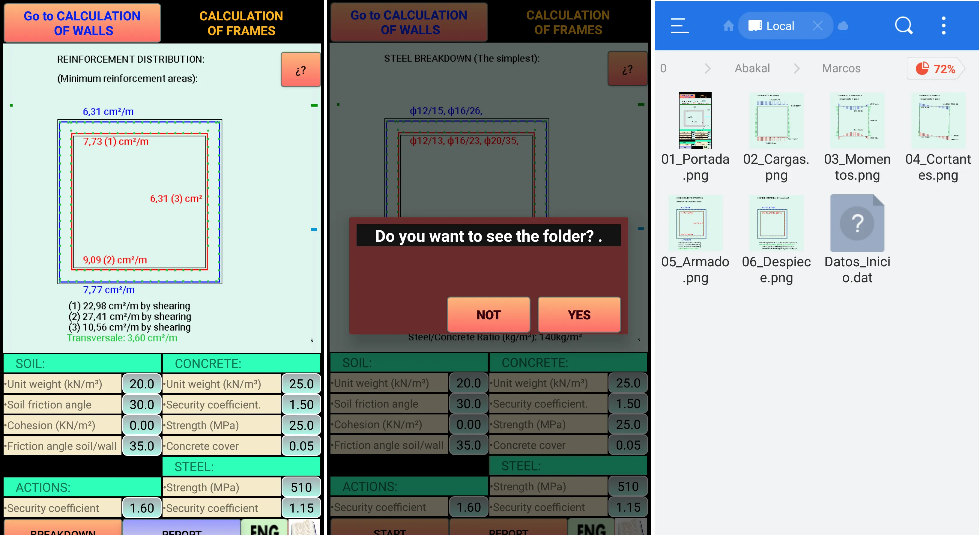The width and height of the screenshot is (980, 535).
Task: Click the home icon in file manager
Action: pos(725,26)
